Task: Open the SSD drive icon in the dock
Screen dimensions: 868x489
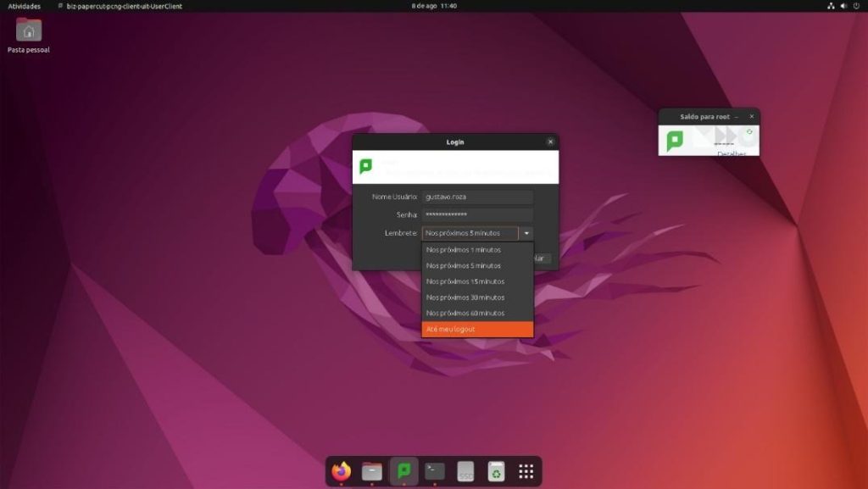Action: [x=465, y=471]
